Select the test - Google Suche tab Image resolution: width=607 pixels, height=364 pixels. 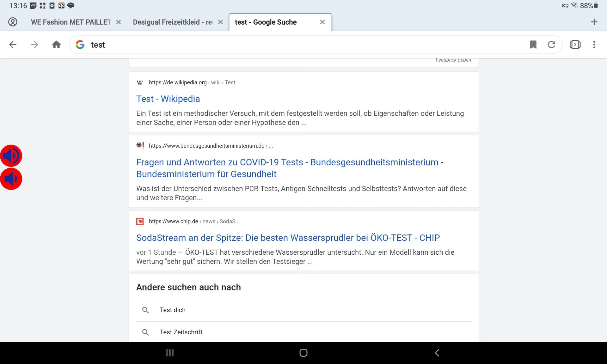coord(266,22)
